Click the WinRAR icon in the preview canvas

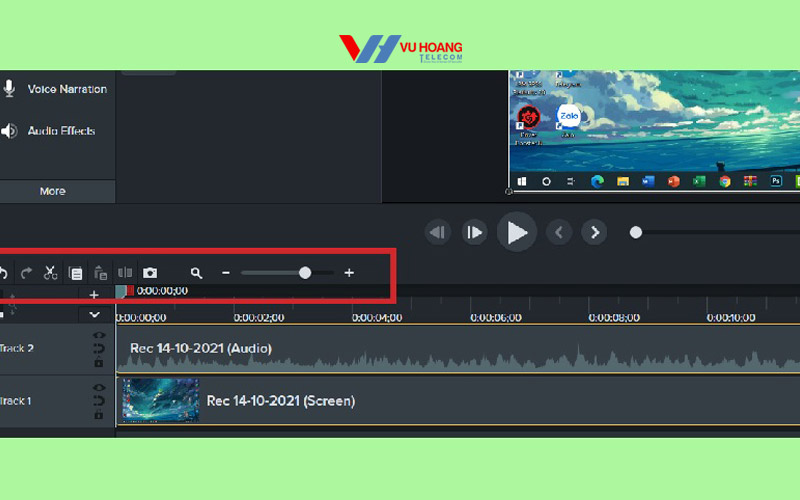click(750, 182)
